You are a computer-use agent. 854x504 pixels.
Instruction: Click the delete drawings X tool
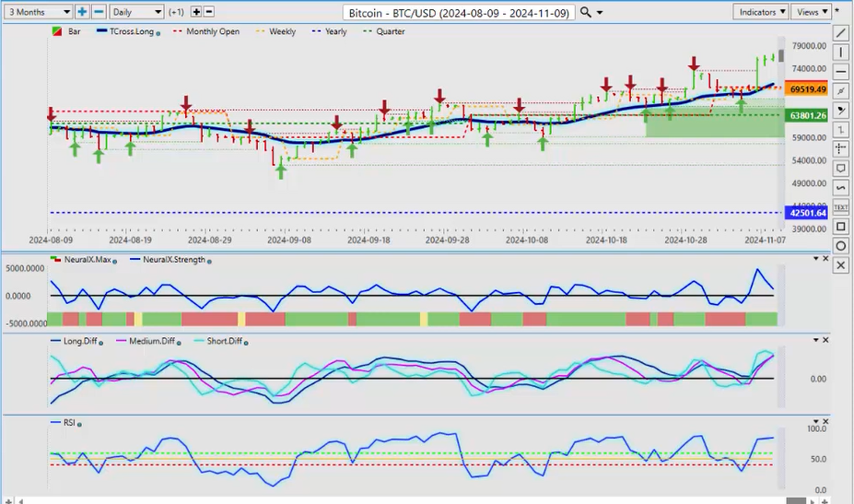click(840, 265)
